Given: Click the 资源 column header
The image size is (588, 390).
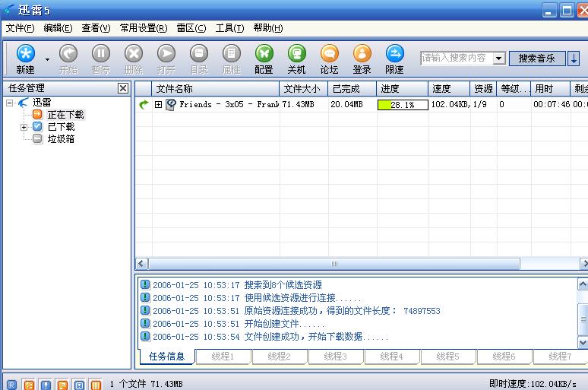Looking at the screenshot, I should pyautogui.click(x=483, y=89).
